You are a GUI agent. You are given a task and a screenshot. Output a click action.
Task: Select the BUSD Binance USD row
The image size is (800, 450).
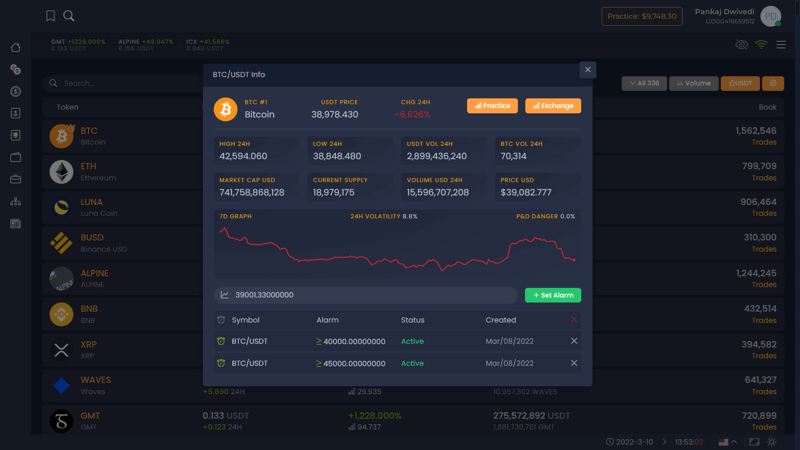[x=413, y=243]
